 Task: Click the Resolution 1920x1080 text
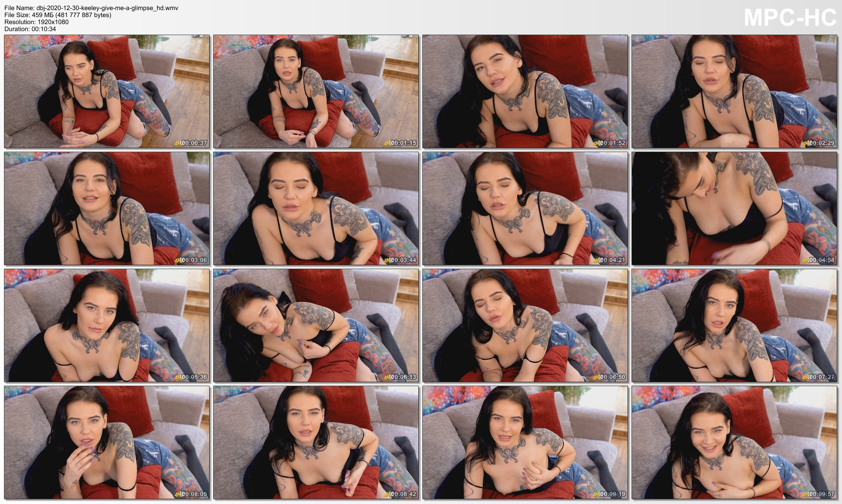36,22
